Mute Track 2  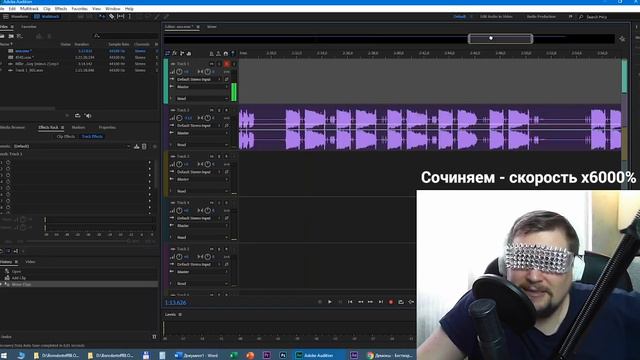[x=212, y=110]
